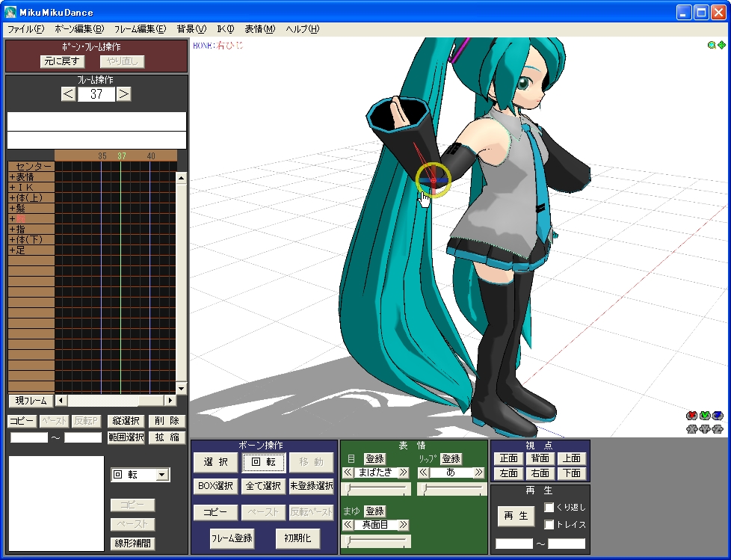Image resolution: width=731 pixels, height=560 pixels.
Task: Click the blue Z-axis rotation icon
Action: point(718,416)
